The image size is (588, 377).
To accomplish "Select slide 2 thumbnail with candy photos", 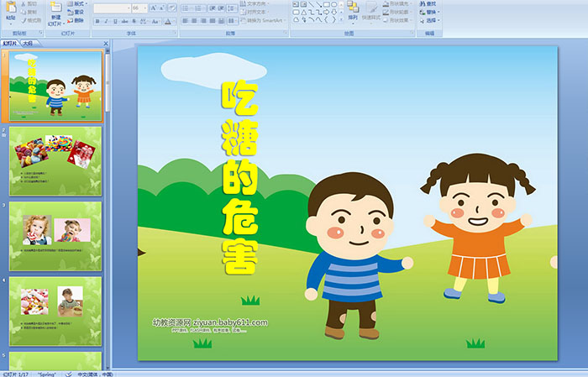I will point(55,161).
